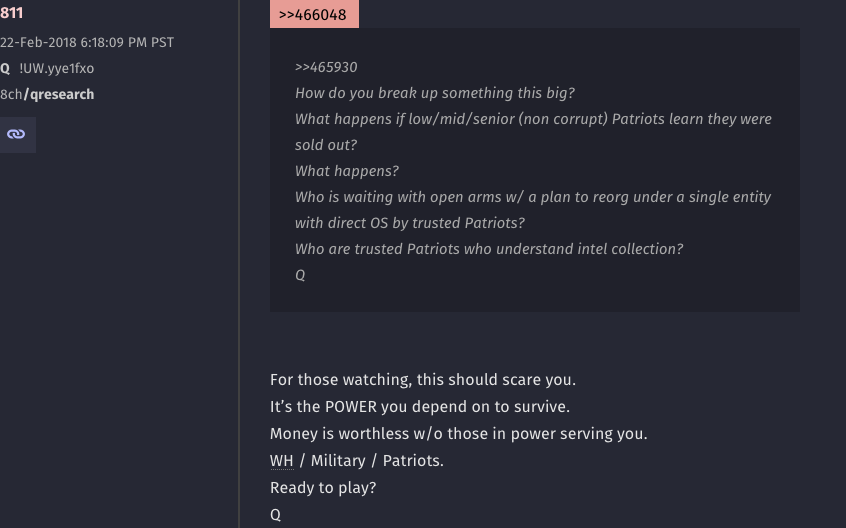Open the >>466048 reply reference

[x=314, y=15]
